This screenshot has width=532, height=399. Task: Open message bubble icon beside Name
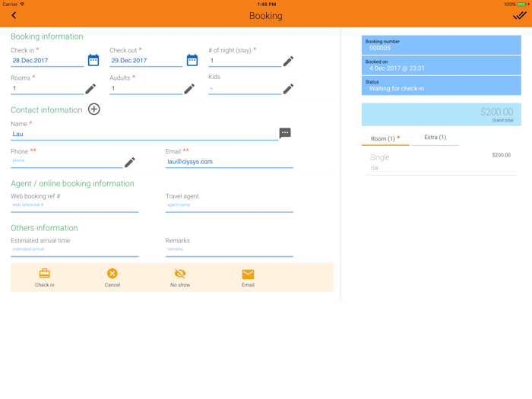coord(285,133)
